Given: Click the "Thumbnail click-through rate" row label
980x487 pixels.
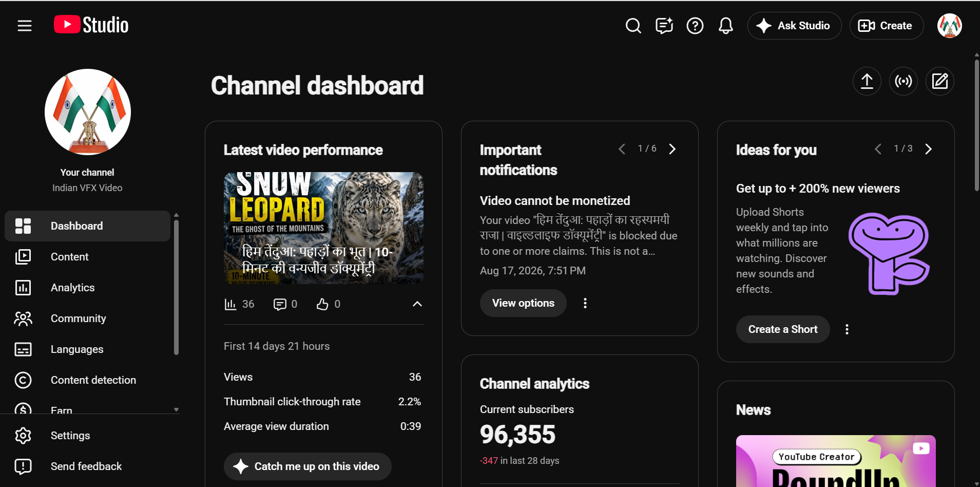Looking at the screenshot, I should pyautogui.click(x=292, y=402).
